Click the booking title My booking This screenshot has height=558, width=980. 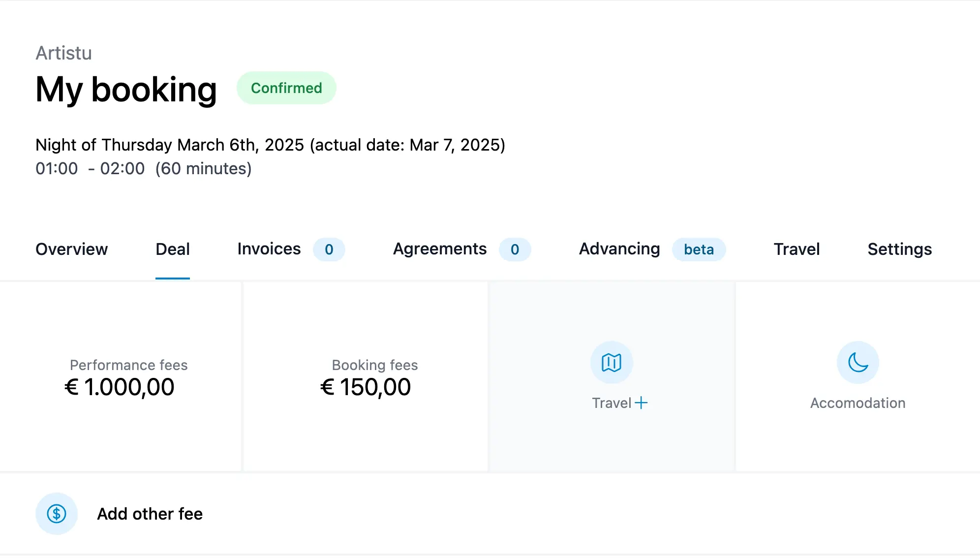126,90
